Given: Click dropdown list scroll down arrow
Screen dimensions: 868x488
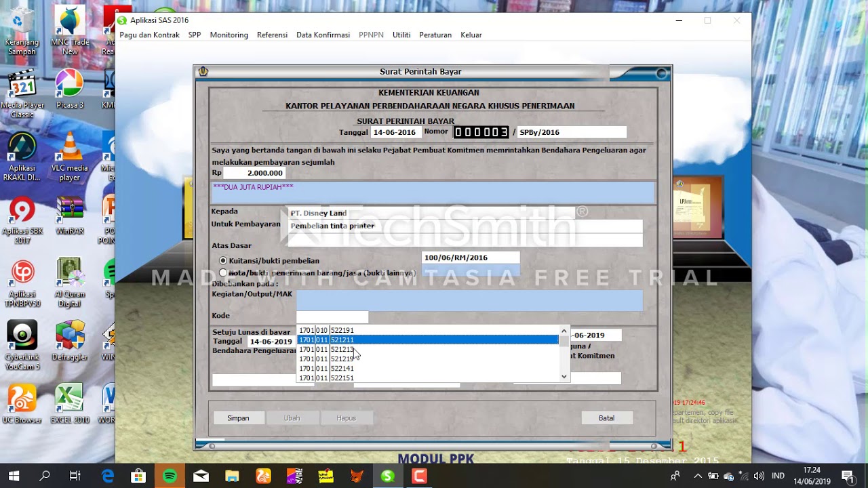Looking at the screenshot, I should click(x=564, y=377).
